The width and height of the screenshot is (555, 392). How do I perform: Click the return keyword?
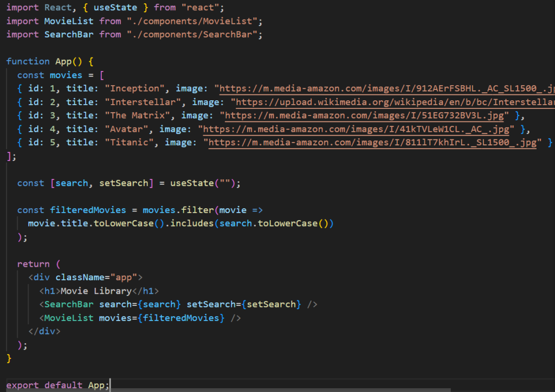pos(33,264)
